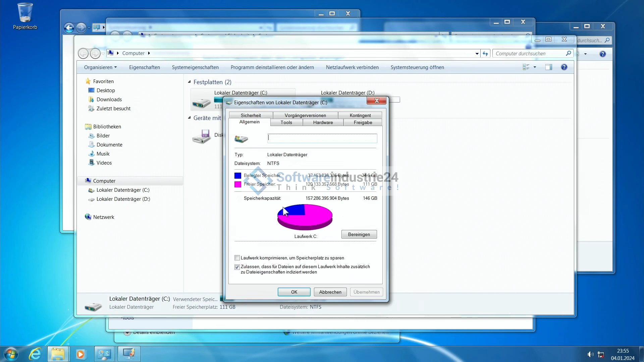Collapse the Festplatten group
This screenshot has width=644, height=362.
click(189, 82)
